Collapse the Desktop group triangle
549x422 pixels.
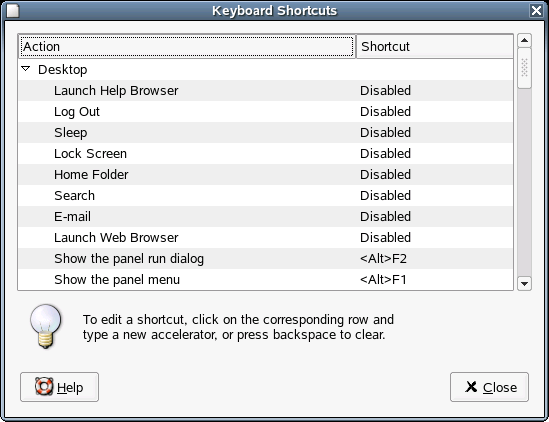pos(26,69)
